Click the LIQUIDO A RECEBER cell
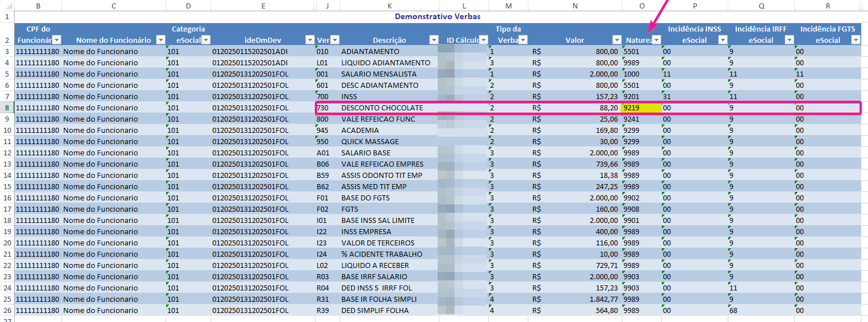Image resolution: width=868 pixels, height=322 pixels. pyautogui.click(x=390, y=265)
